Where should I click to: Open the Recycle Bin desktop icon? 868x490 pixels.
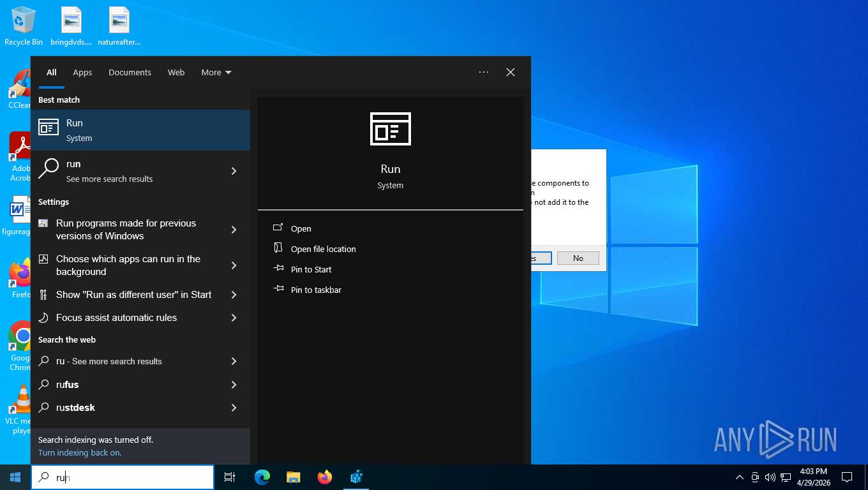point(24,27)
